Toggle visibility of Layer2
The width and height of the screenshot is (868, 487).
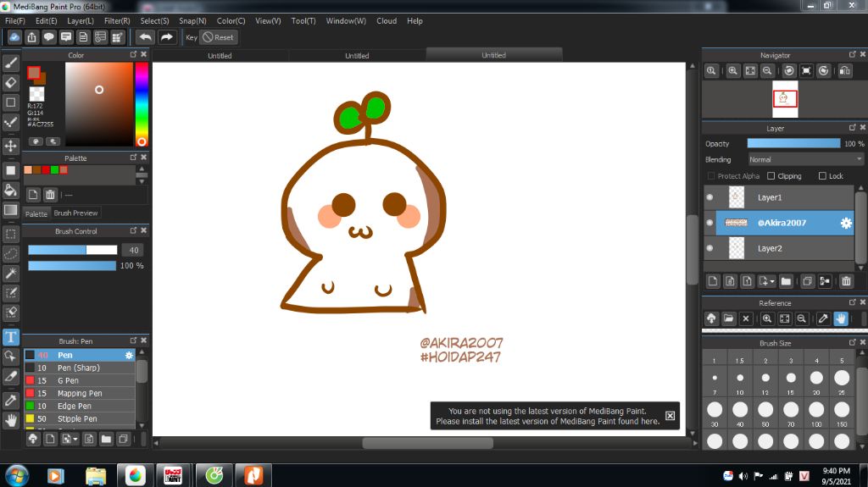point(710,248)
